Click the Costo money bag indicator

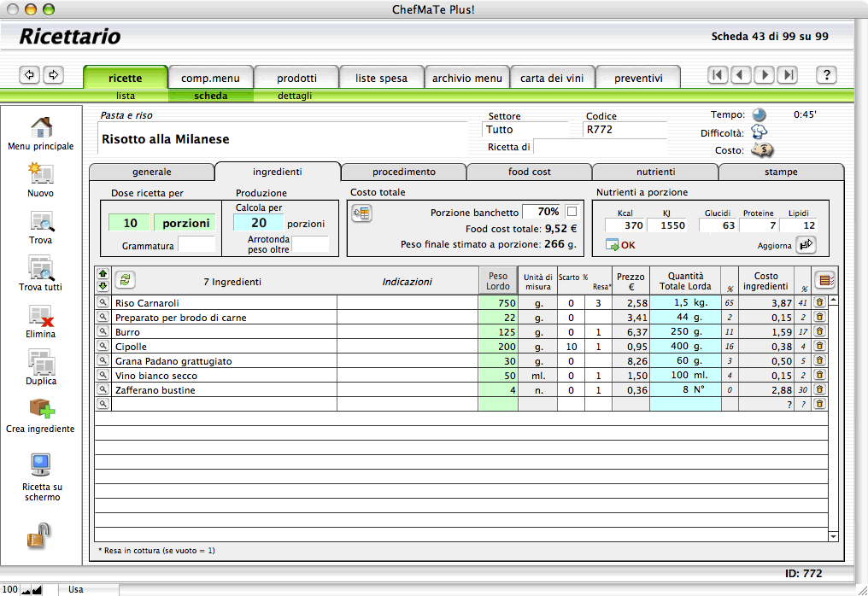tap(761, 150)
